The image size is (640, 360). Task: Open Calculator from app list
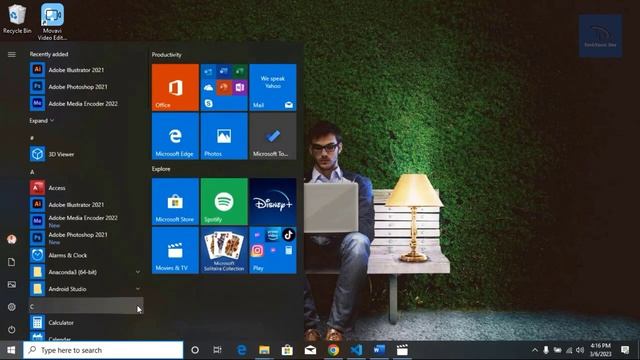[86, 322]
